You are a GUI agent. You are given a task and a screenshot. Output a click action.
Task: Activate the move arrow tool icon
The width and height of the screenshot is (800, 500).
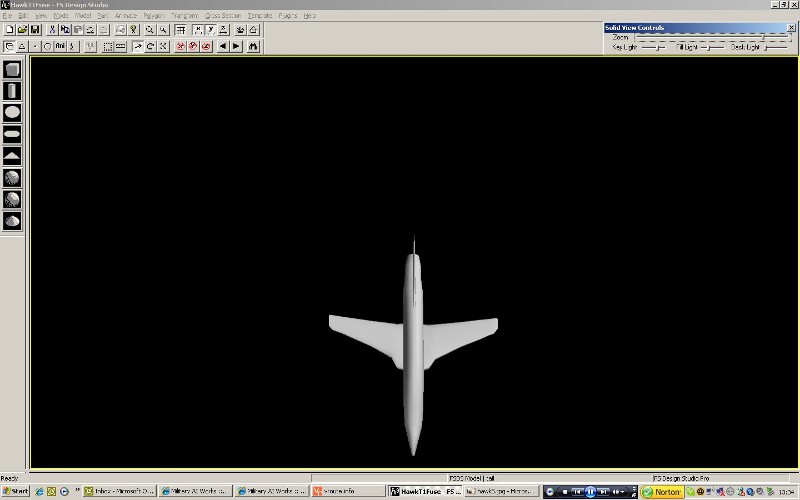(137, 46)
